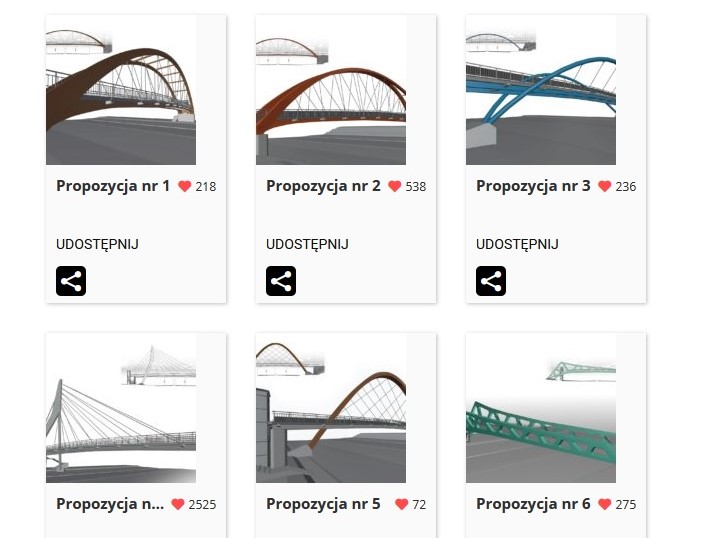Open the Propozycja nr 6 title link
713x538 pixels.
533,504
